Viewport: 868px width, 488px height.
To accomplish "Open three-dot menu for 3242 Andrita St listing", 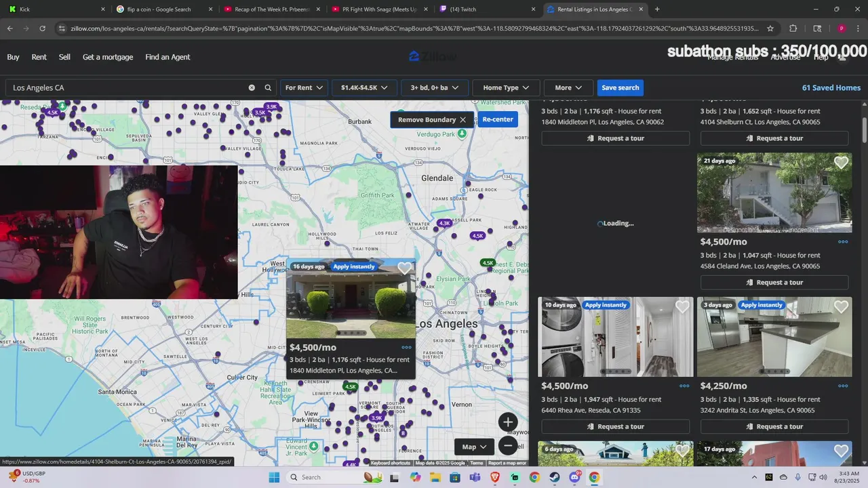I will point(843,386).
